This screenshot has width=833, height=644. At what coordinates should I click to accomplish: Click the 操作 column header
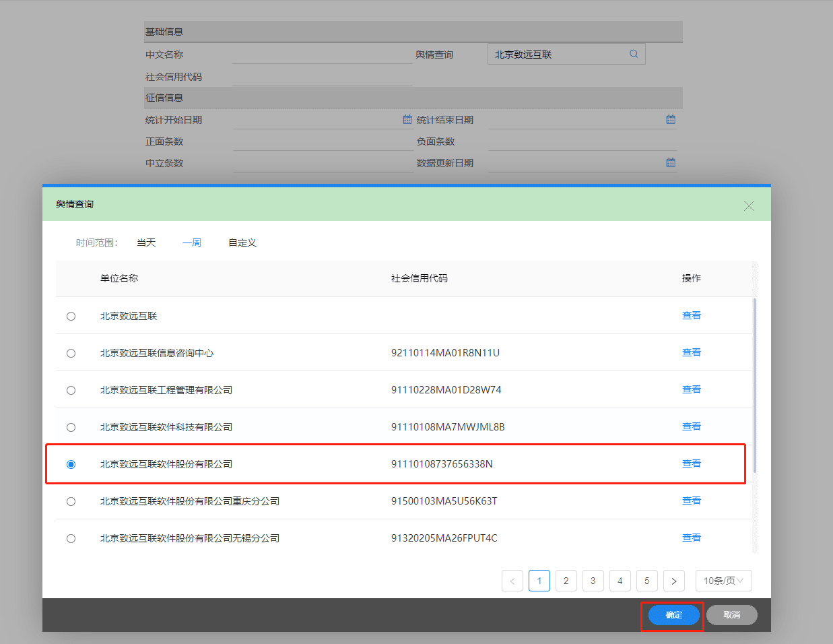coord(692,278)
